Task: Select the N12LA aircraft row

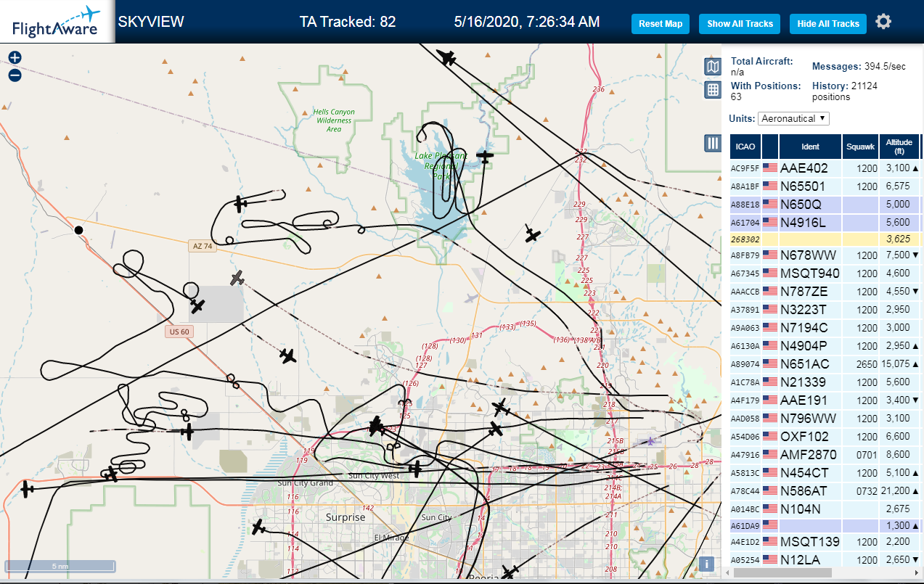Action: click(825, 560)
